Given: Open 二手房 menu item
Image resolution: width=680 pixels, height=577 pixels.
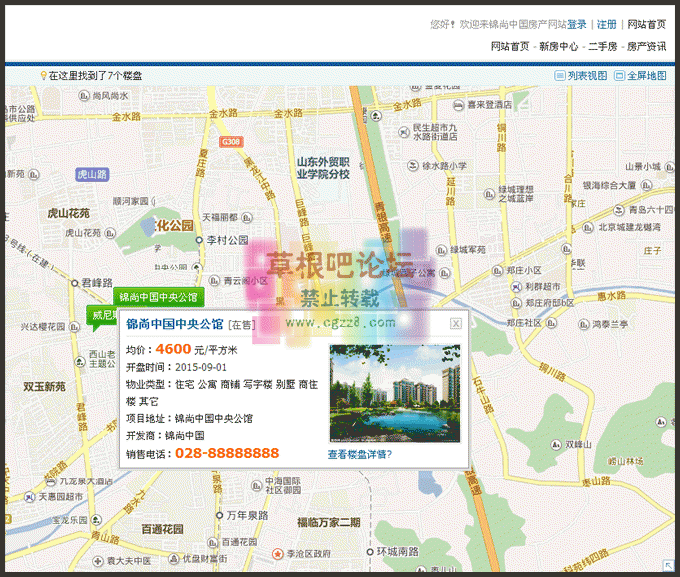Looking at the screenshot, I should point(603,46).
